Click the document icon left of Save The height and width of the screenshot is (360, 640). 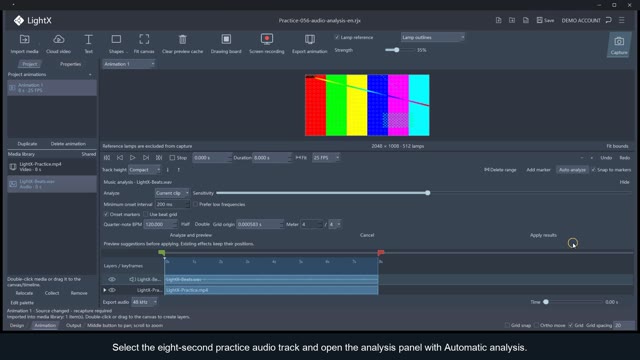pos(525,20)
